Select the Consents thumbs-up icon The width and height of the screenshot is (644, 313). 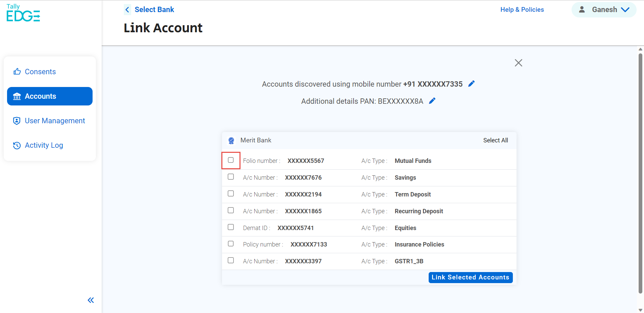click(17, 72)
